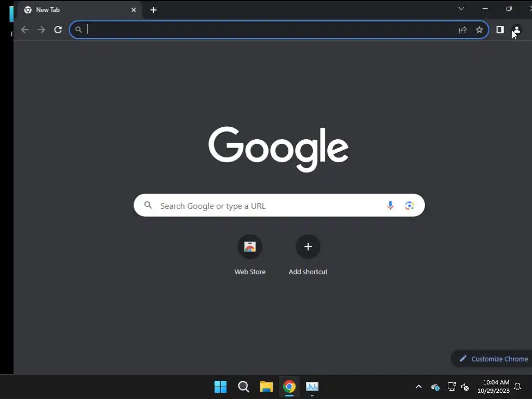Image resolution: width=532 pixels, height=399 pixels.
Task: Open the Web Store shortcut
Action: (250, 255)
